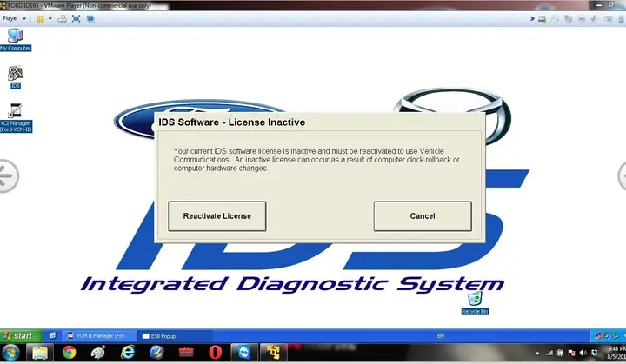The height and width of the screenshot is (364, 626).
Task: Select the Recycle Bin icon
Action: coord(475,303)
